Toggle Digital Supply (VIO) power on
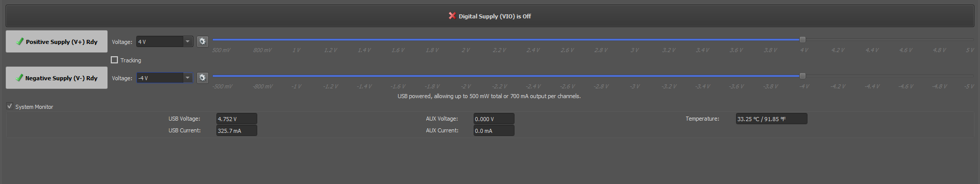The width and height of the screenshot is (980, 184). (490, 16)
